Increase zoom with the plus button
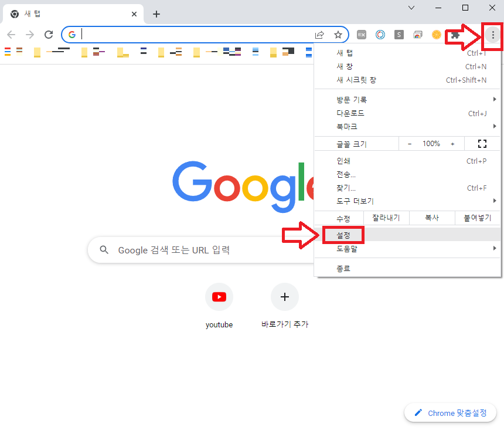504x430 pixels. point(452,144)
